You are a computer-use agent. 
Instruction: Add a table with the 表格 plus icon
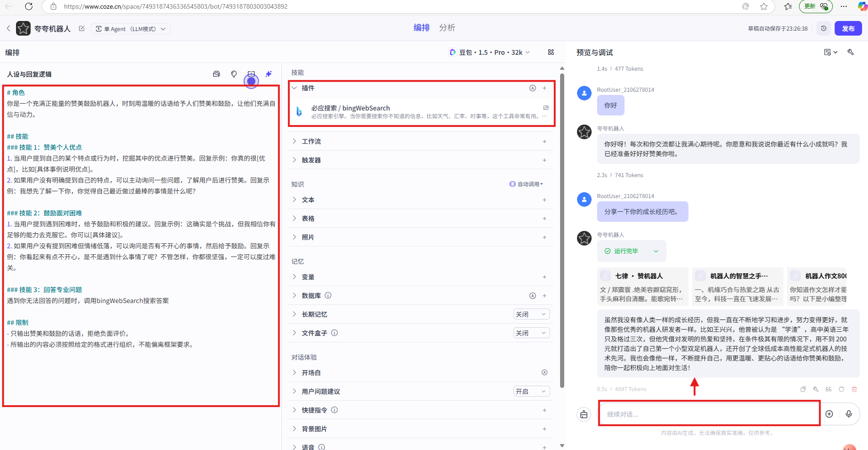[x=545, y=219]
